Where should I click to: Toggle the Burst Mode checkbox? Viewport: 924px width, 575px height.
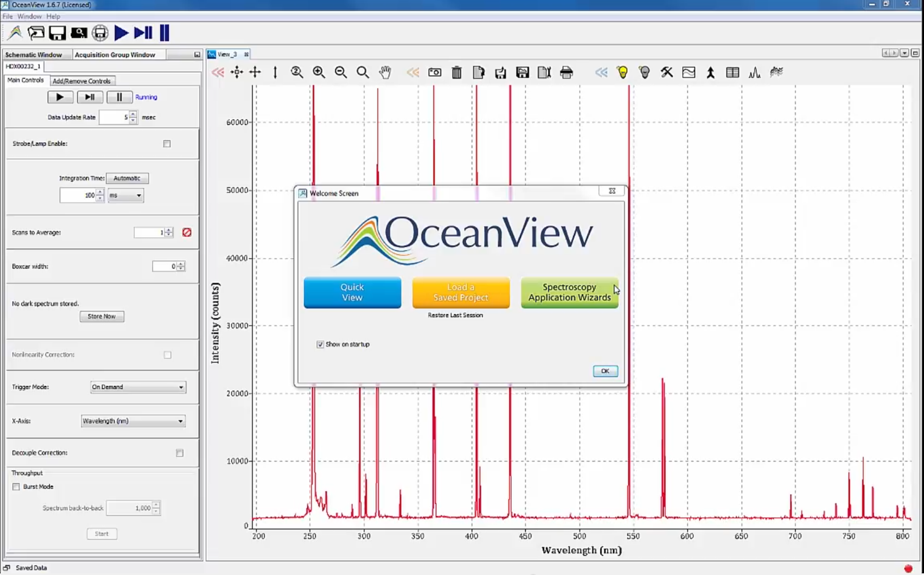tap(16, 487)
